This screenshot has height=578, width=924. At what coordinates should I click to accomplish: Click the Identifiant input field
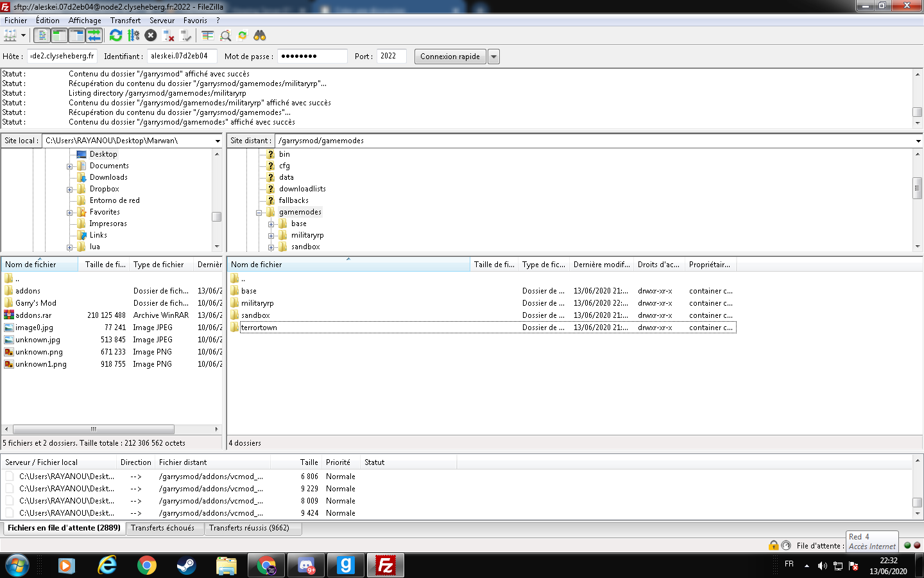tap(182, 56)
